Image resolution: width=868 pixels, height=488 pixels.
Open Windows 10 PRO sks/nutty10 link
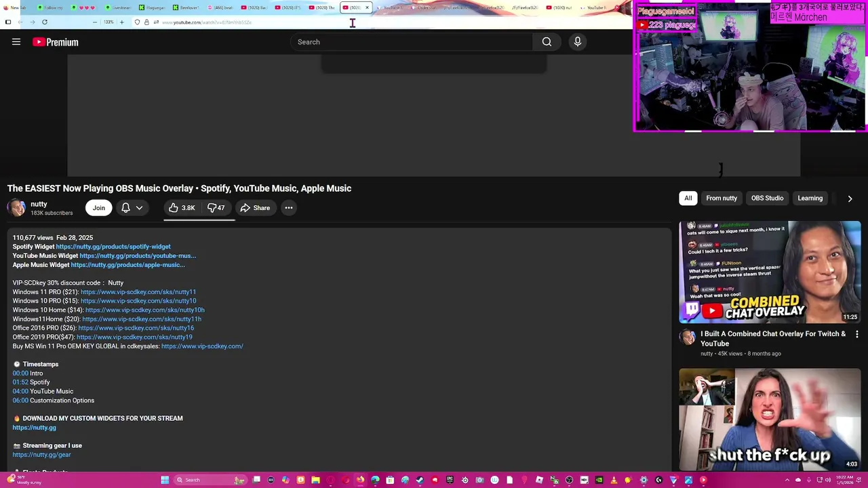coord(138,301)
